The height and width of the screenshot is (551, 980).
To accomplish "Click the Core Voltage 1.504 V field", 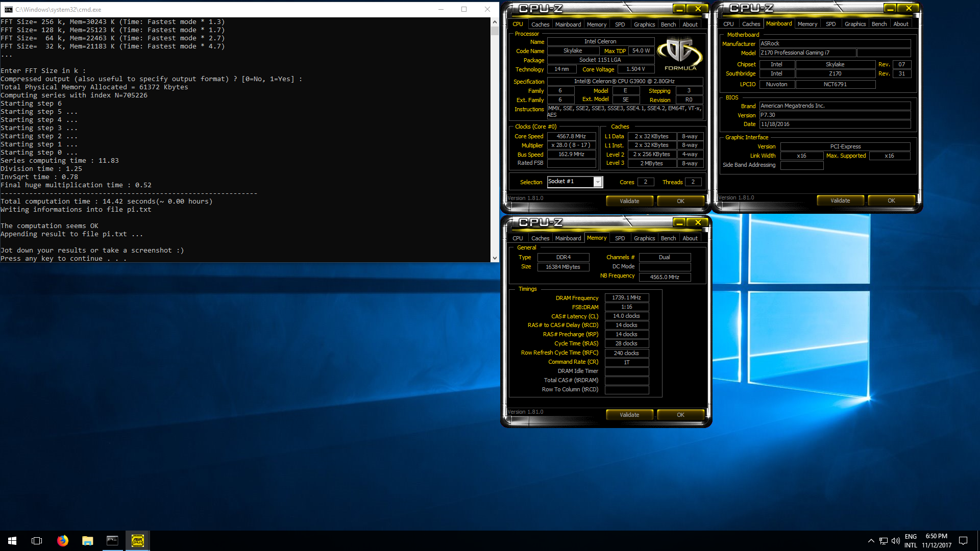I will tap(635, 69).
